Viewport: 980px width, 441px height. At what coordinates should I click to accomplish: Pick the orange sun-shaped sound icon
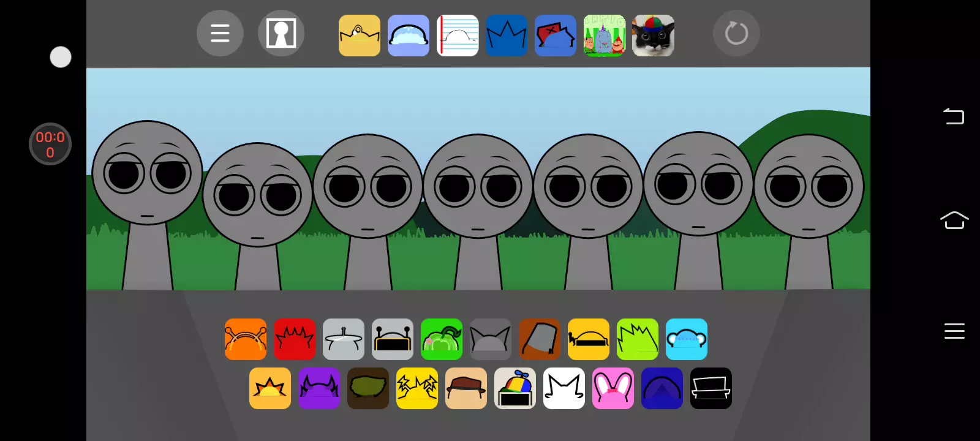point(270,388)
